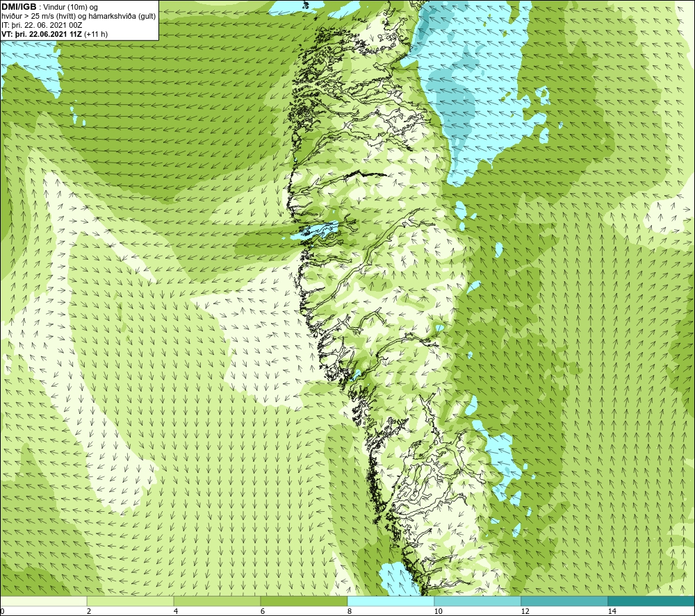Select the 0–2 m/s pale color band
This screenshot has width=695, height=616.
[x=43, y=601]
